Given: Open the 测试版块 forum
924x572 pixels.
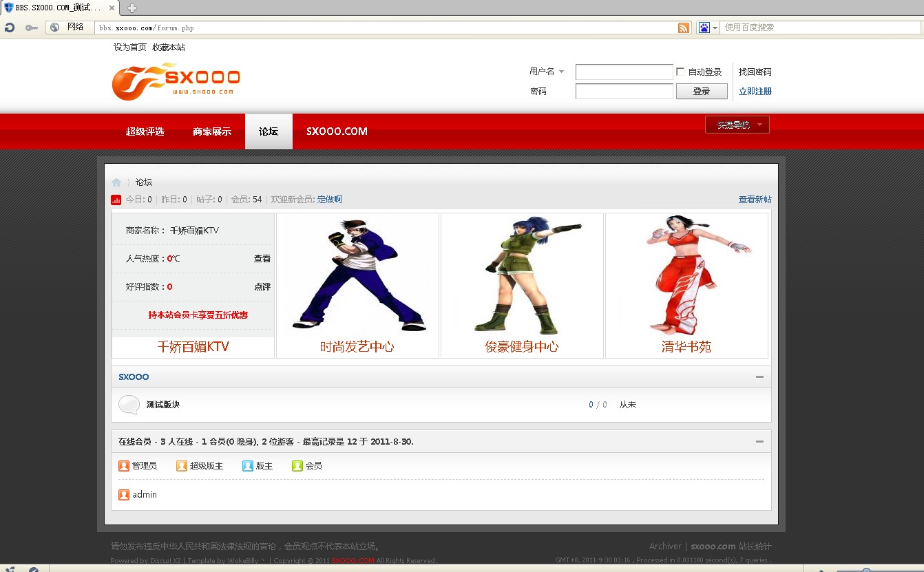Looking at the screenshot, I should 163,405.
